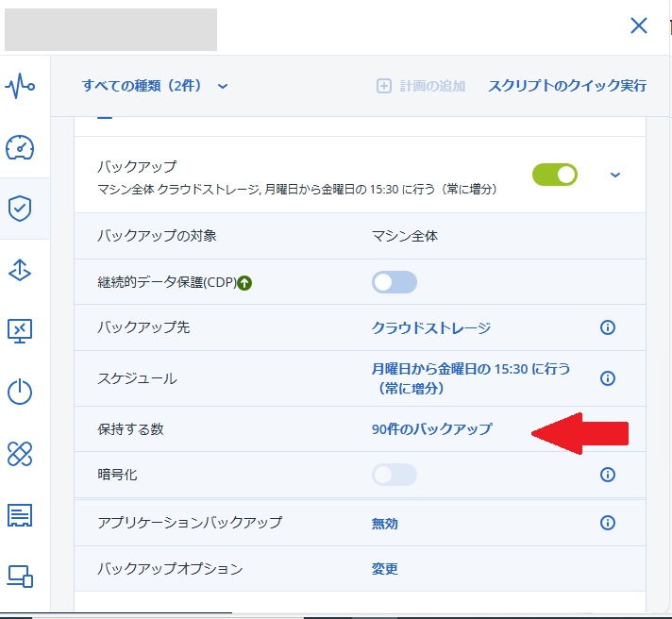Open the devices sidebar icon
This screenshot has height=619, width=672.
pyautogui.click(x=20, y=577)
